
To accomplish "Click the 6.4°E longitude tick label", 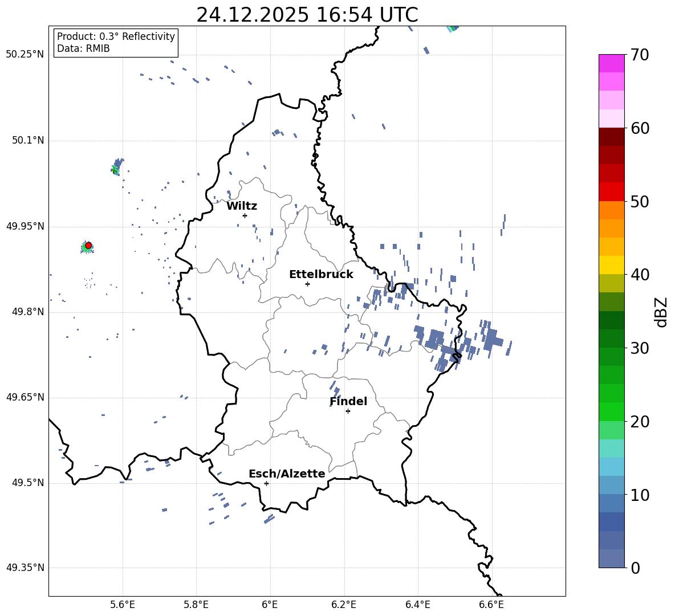I will (x=417, y=605).
